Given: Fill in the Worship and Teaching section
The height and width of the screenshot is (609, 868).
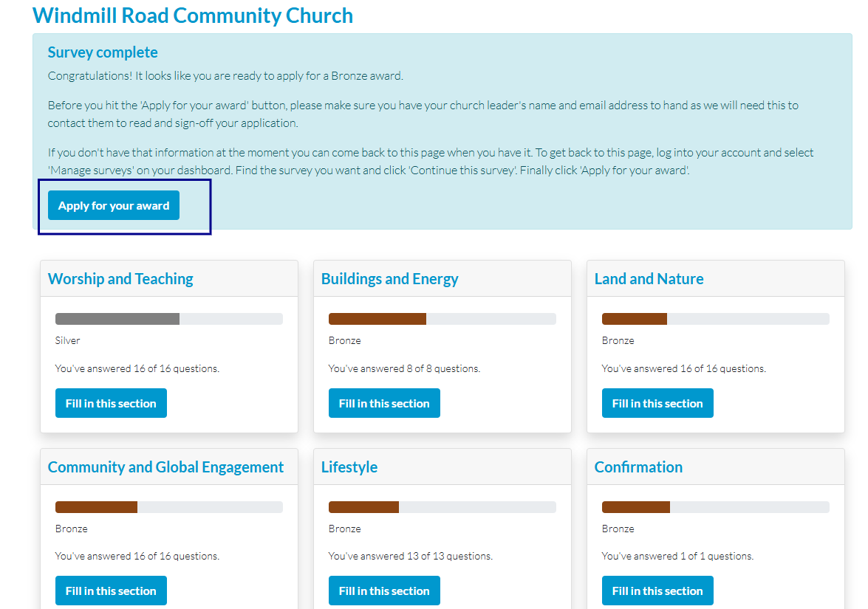Looking at the screenshot, I should click(111, 403).
